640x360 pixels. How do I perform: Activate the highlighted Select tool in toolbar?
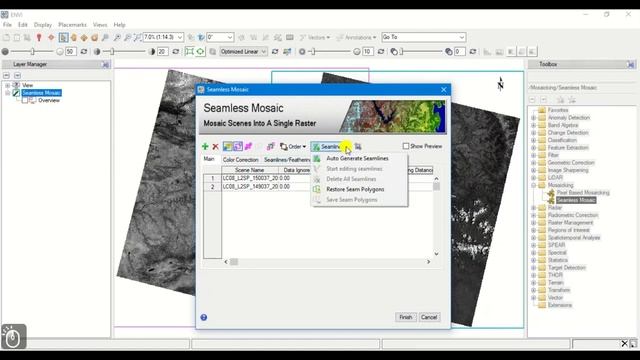63,37
